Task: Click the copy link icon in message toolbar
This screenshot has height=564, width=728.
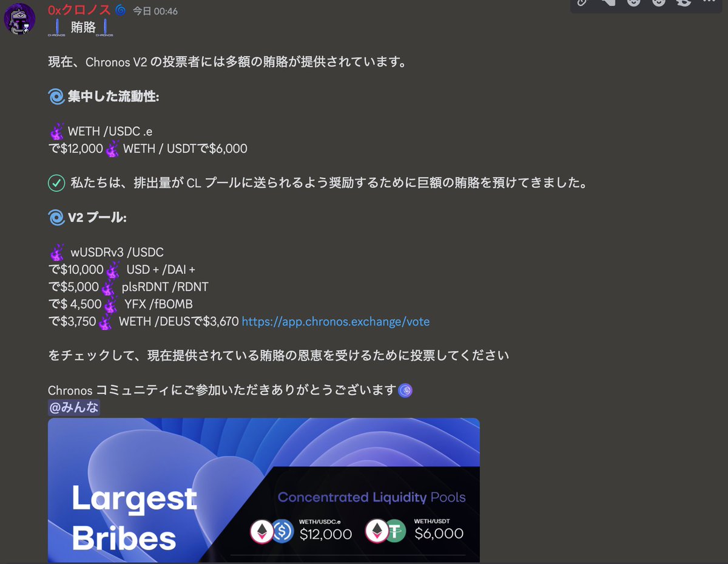Action: (582, 2)
